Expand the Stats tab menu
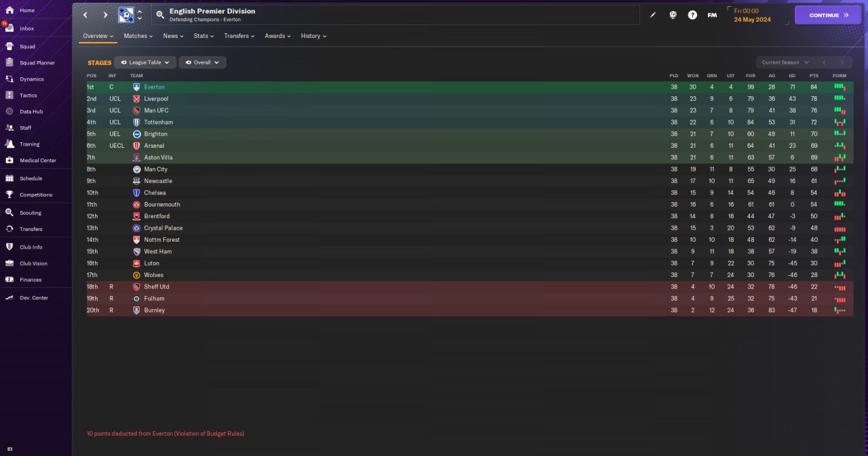The image size is (868, 456). [203, 36]
